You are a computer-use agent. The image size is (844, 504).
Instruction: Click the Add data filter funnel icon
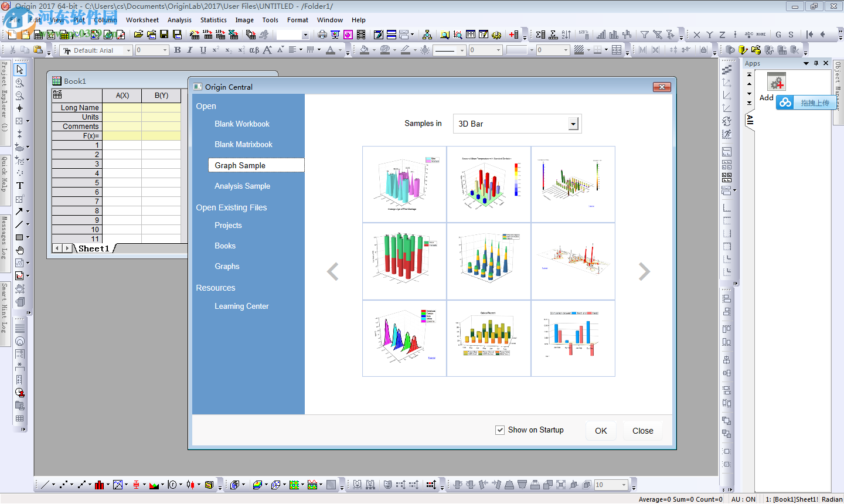point(645,35)
